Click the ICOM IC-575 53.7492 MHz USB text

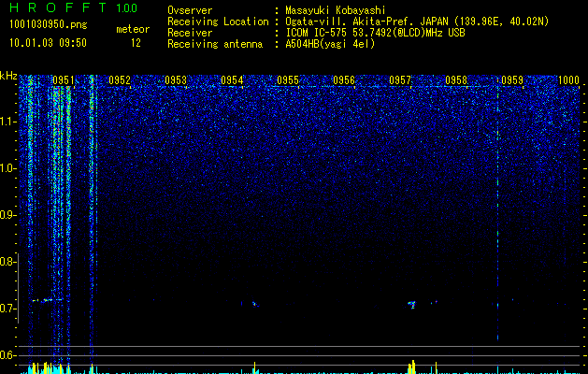[x=375, y=33]
